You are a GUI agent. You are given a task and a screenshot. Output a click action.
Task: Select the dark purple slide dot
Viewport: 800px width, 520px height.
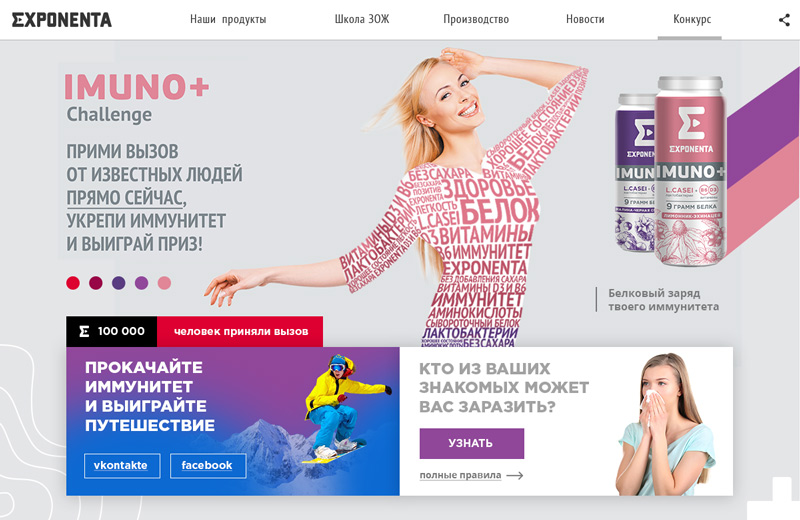pyautogui.click(x=119, y=283)
